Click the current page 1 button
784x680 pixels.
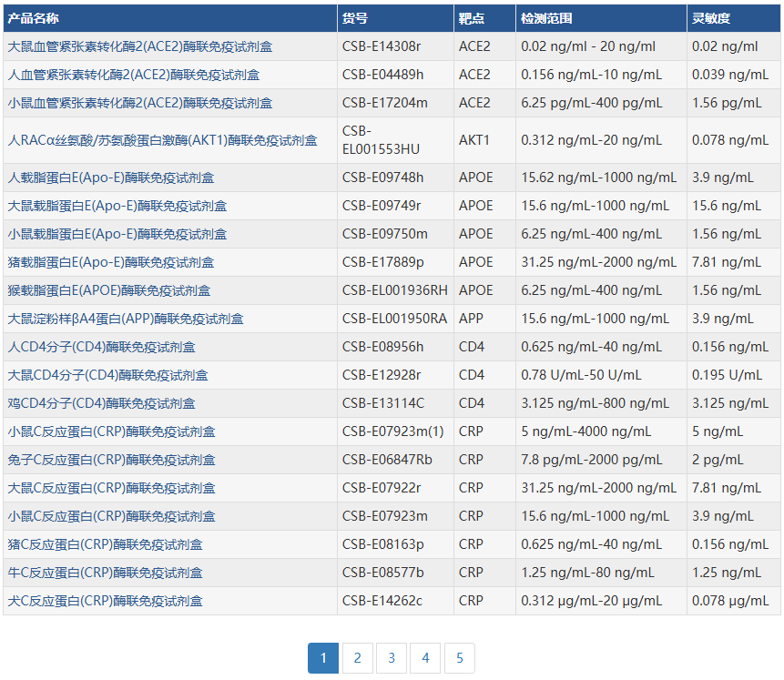click(323, 658)
